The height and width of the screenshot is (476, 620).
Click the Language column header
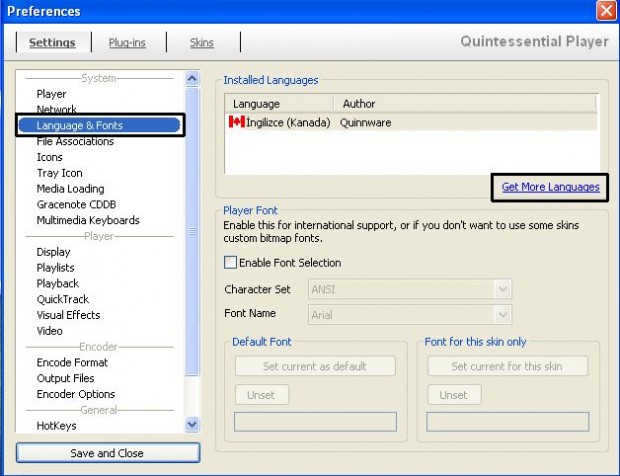click(x=279, y=104)
